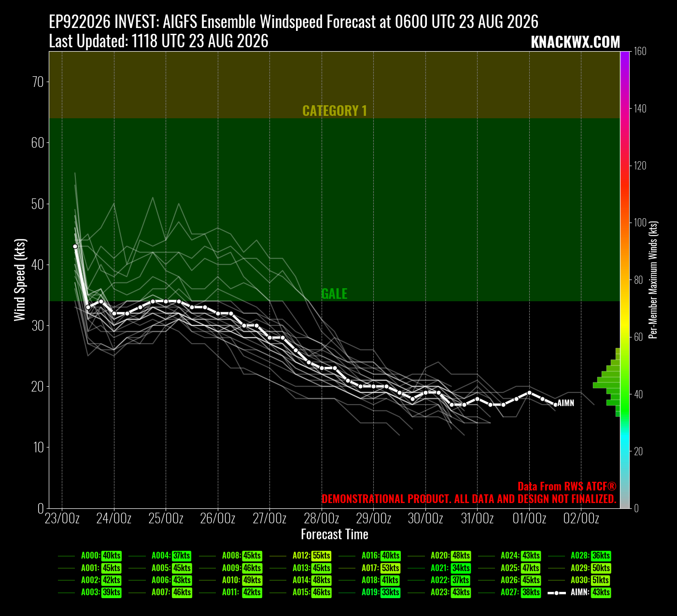Viewport: 677px width, 616px height.
Task: Click the 'Wind Speed (kts)' y-axis title
Action: (19, 280)
